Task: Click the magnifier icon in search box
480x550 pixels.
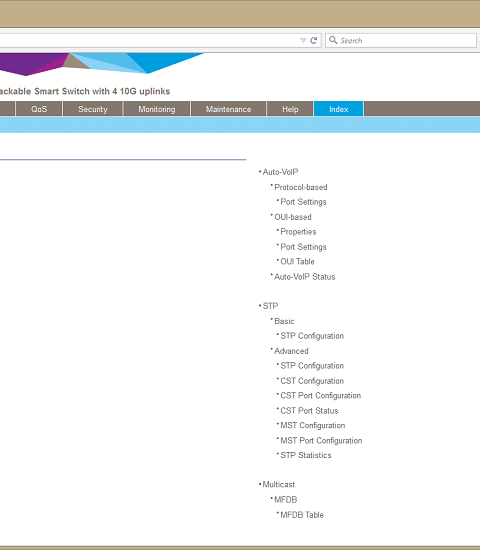Action: tap(333, 40)
